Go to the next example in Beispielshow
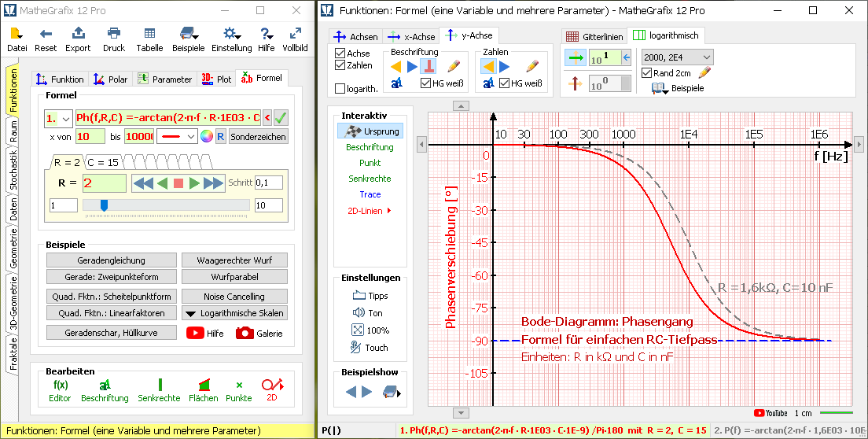 pyautogui.click(x=366, y=393)
